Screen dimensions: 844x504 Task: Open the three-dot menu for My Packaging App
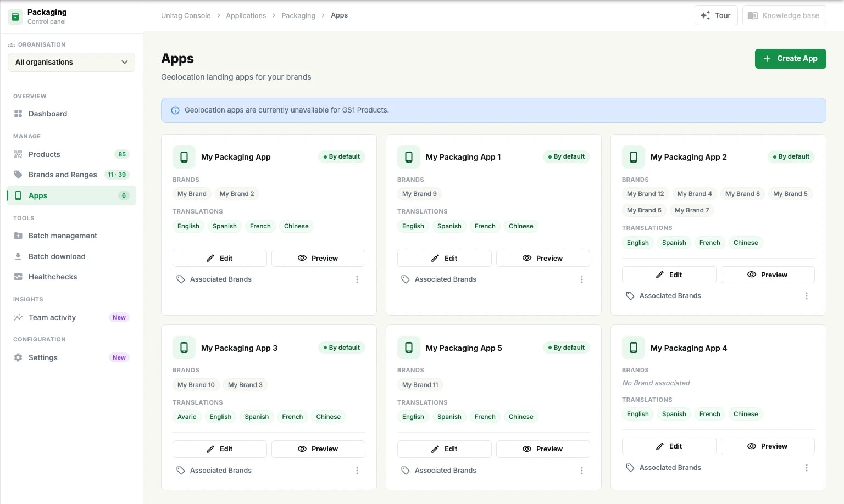357,279
